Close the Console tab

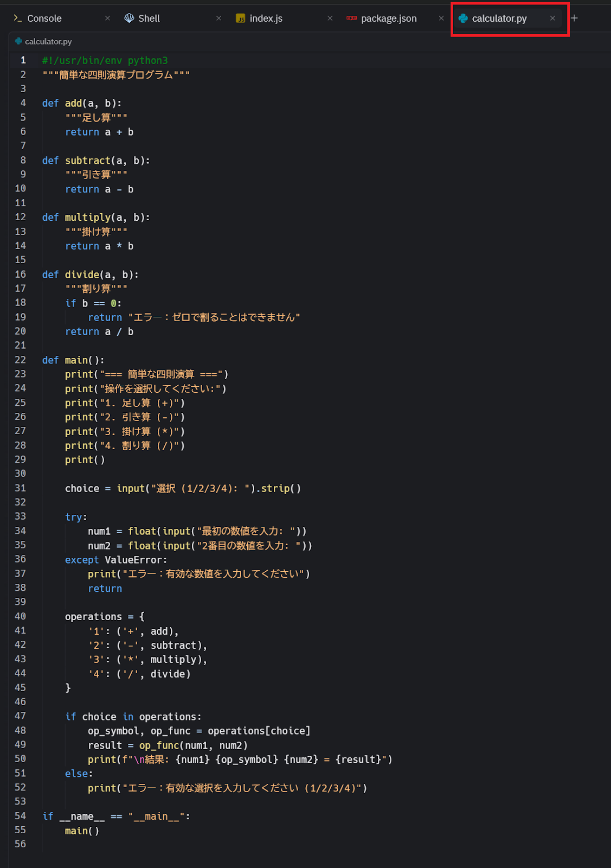tap(107, 18)
